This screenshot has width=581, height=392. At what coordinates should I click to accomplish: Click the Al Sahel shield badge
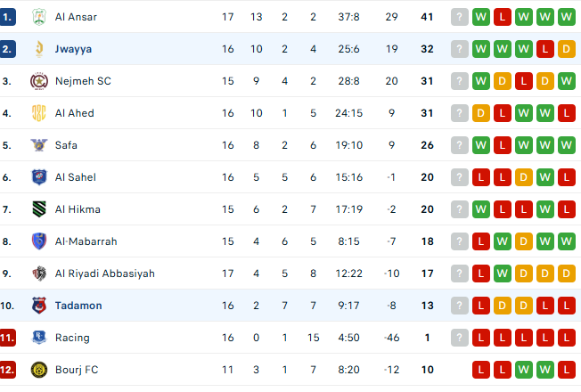tap(38, 177)
